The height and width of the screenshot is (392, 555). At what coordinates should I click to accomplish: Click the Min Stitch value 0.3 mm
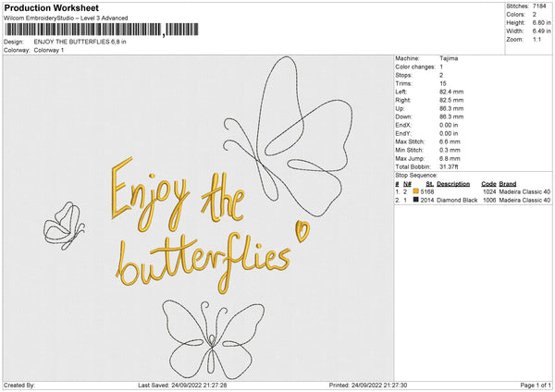[x=450, y=150]
